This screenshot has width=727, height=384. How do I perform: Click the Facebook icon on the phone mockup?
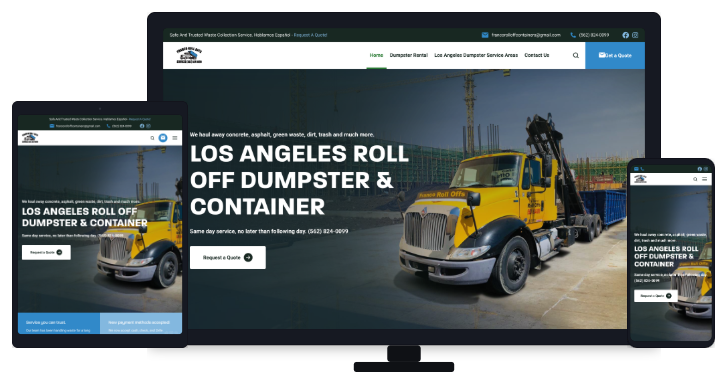pos(700,169)
